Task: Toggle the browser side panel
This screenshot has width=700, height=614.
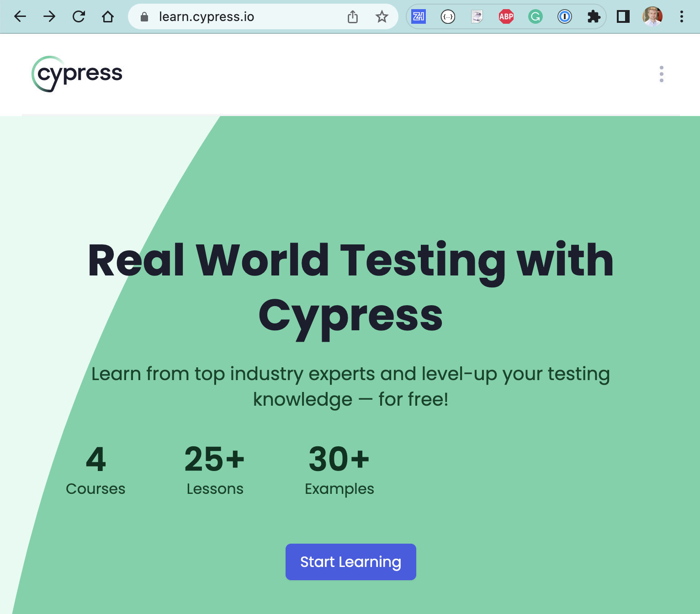Action: point(623,17)
